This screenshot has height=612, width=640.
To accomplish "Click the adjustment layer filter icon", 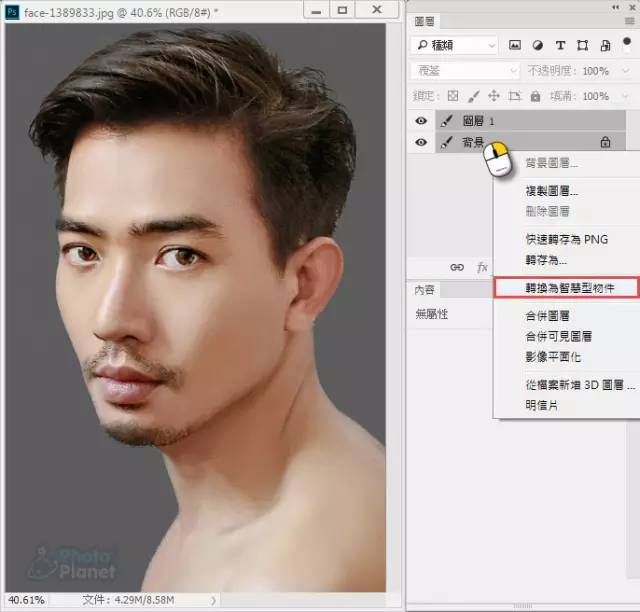I will tap(537, 45).
